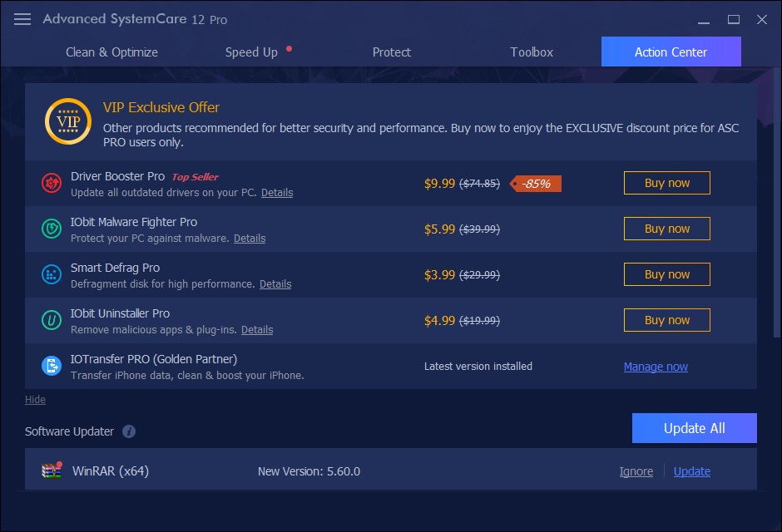Image resolution: width=782 pixels, height=532 pixels.
Task: Open Details link for Driver Booster Pro
Action: click(x=277, y=193)
